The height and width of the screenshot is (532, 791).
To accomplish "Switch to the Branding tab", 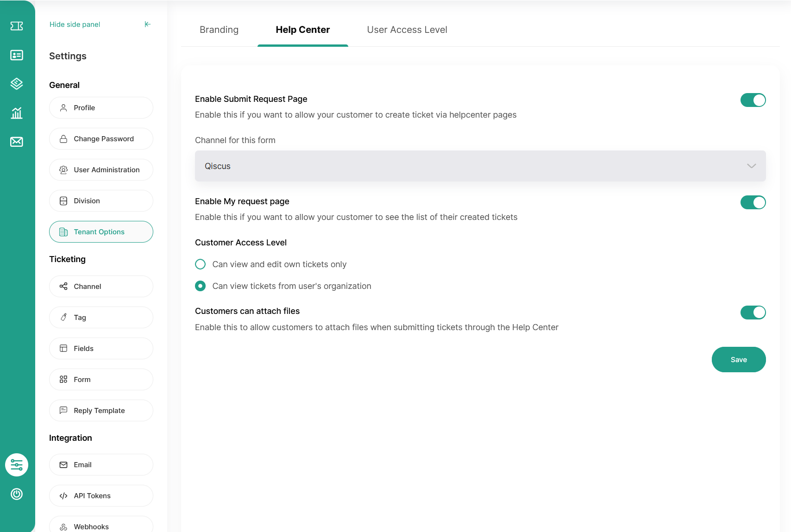I will 219,30.
